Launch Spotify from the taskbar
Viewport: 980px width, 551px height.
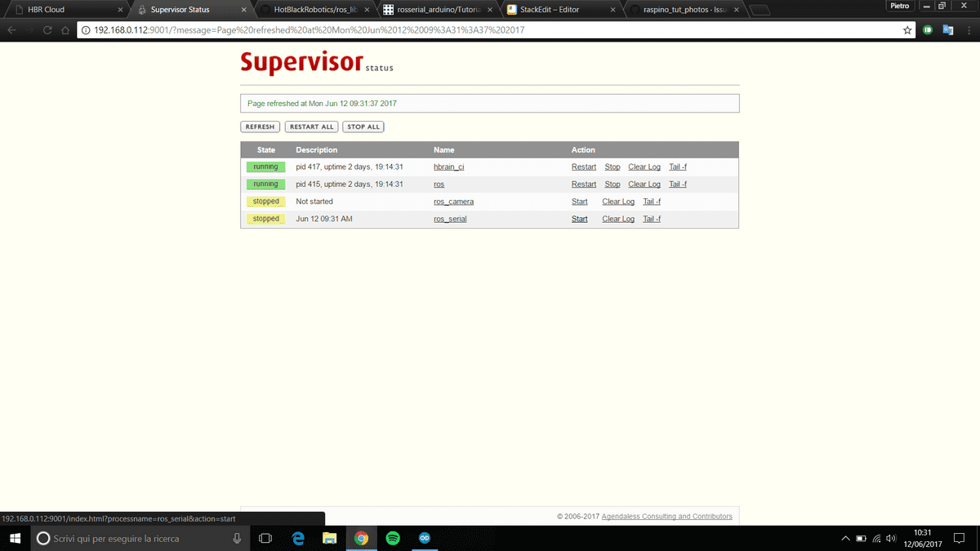[x=393, y=538]
